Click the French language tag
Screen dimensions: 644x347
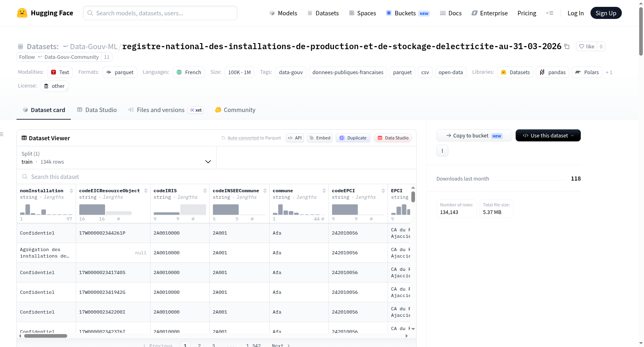pos(189,72)
